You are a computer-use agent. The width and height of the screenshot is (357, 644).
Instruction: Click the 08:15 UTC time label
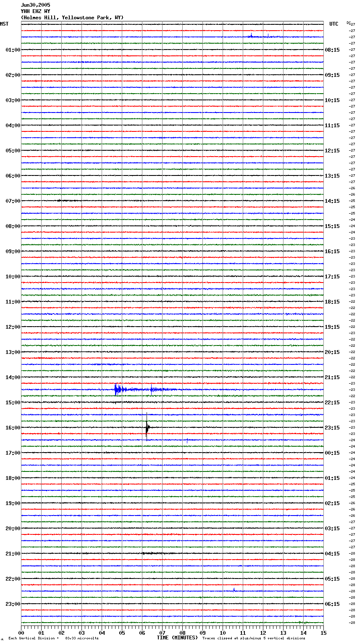click(332, 50)
